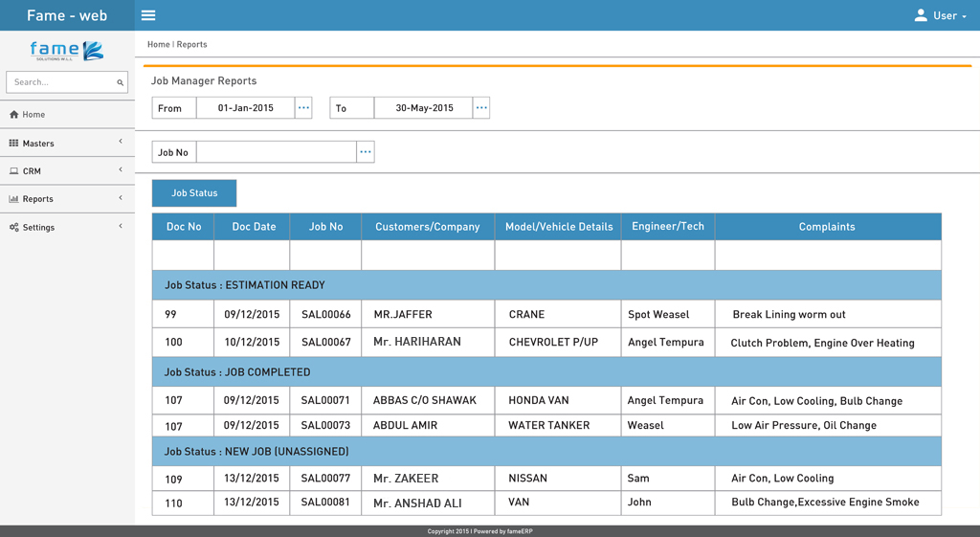Click the Job No column header
980x537 pixels.
tap(325, 227)
